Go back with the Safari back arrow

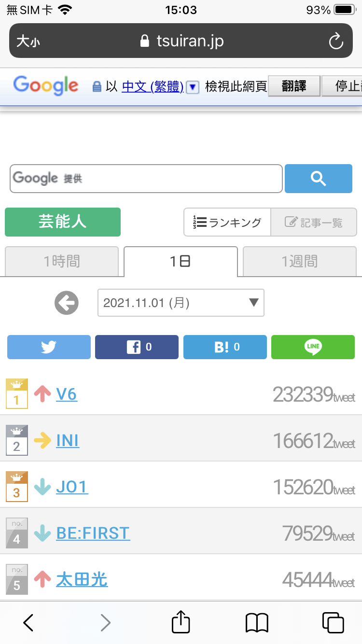pyautogui.click(x=28, y=623)
